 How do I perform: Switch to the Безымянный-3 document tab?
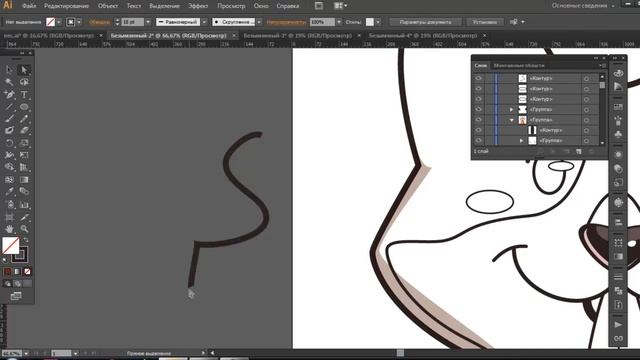(x=298, y=36)
